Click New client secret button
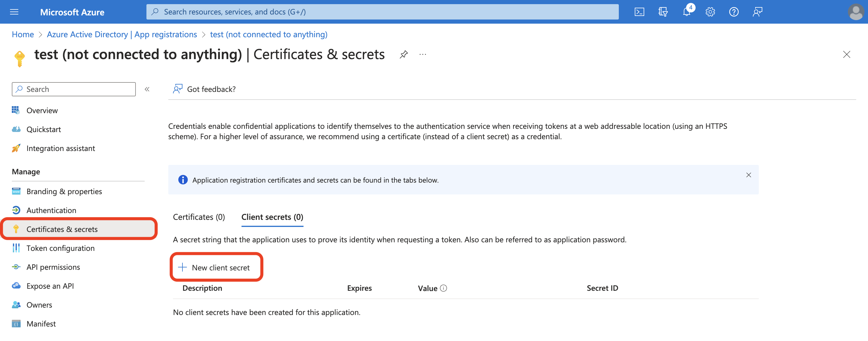The height and width of the screenshot is (341, 868). point(216,267)
